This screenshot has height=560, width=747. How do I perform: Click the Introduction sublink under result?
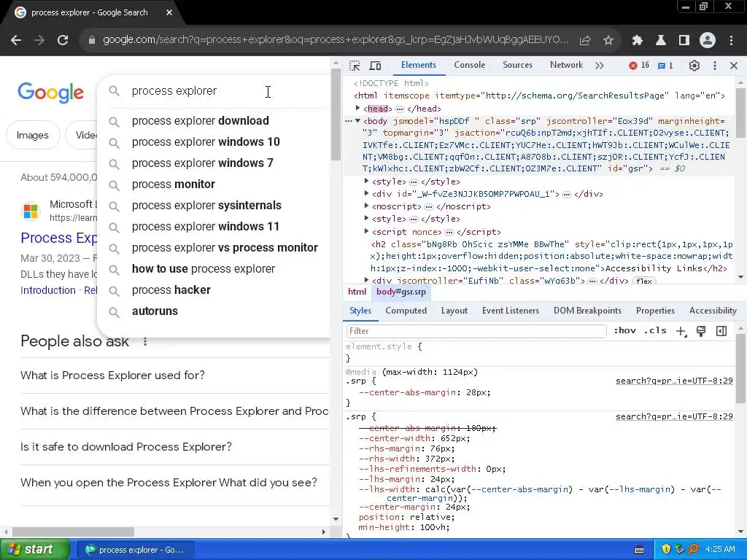click(48, 290)
